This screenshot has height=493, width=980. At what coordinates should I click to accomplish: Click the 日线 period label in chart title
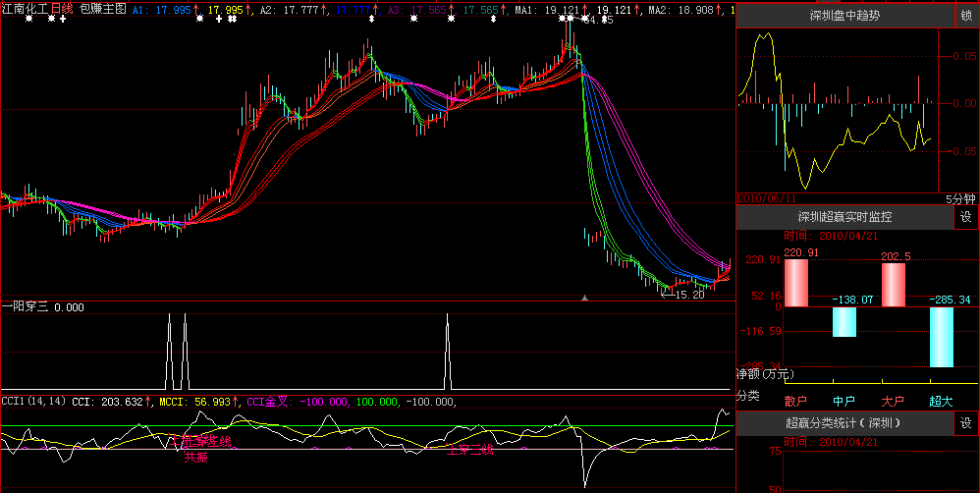(x=62, y=9)
